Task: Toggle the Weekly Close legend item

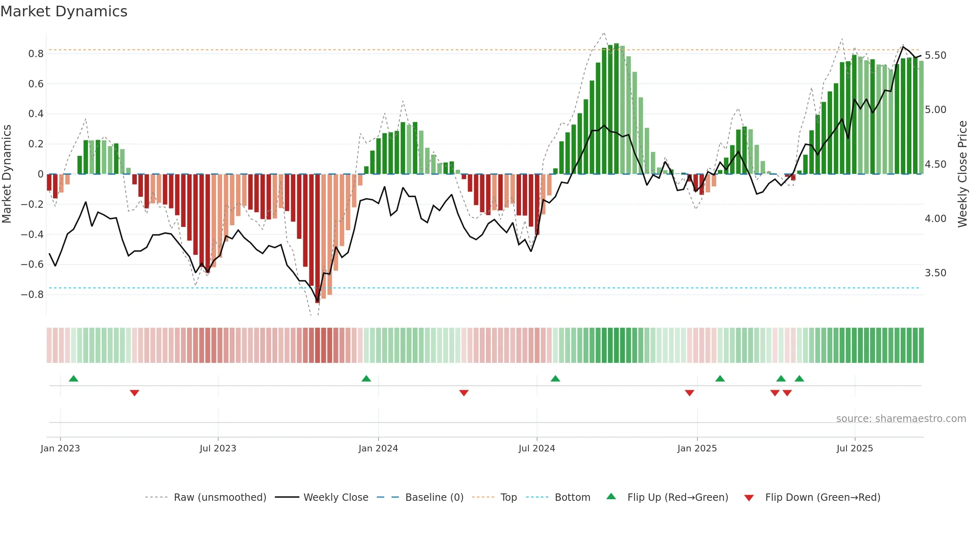Action: (322, 497)
